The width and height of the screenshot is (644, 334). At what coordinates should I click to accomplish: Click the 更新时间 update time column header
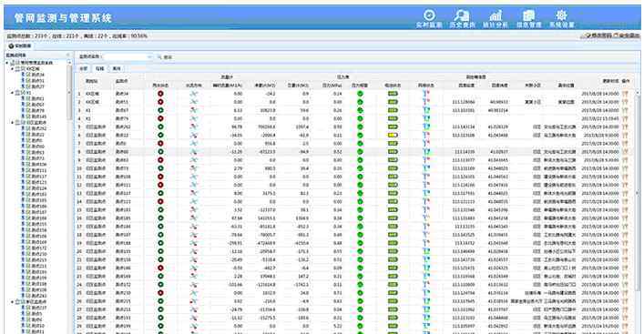610,81
